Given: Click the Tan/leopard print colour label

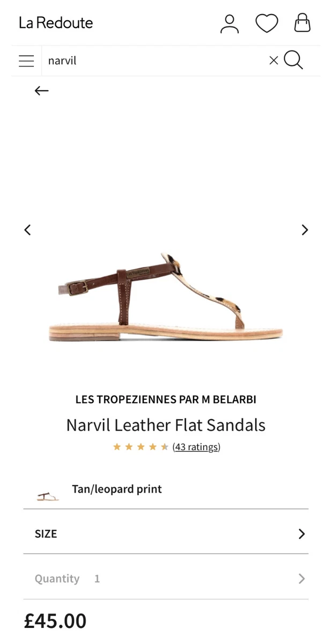Looking at the screenshot, I should (x=117, y=489).
